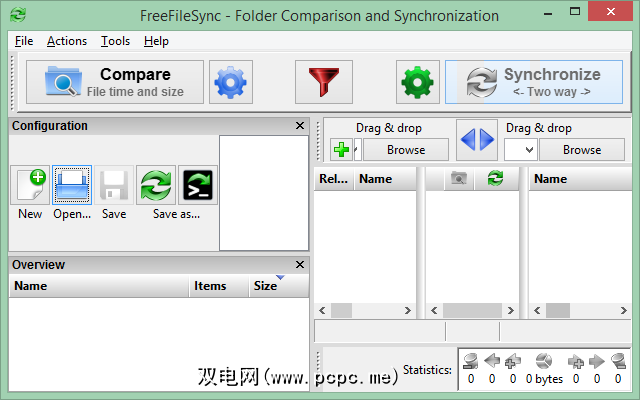640x400 pixels.
Task: Sort Overview by Items column
Action: point(219,286)
